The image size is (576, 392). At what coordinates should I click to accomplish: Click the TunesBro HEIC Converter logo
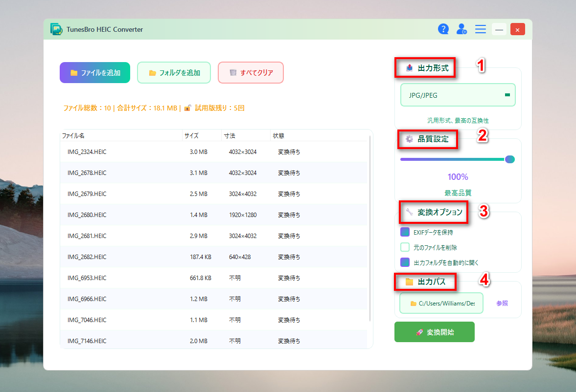tap(56, 29)
